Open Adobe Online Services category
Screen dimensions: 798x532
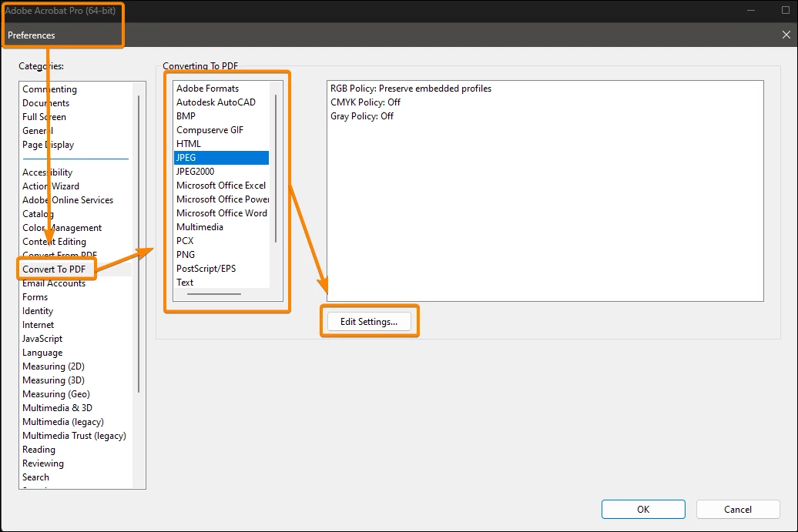pos(68,200)
